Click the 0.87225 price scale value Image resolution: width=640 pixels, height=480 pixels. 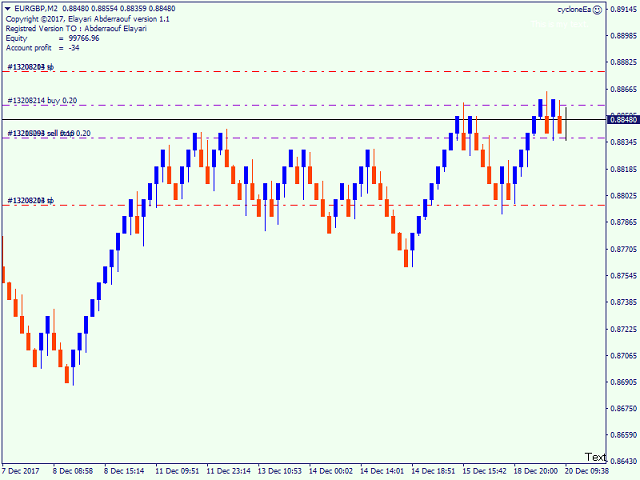coord(624,329)
